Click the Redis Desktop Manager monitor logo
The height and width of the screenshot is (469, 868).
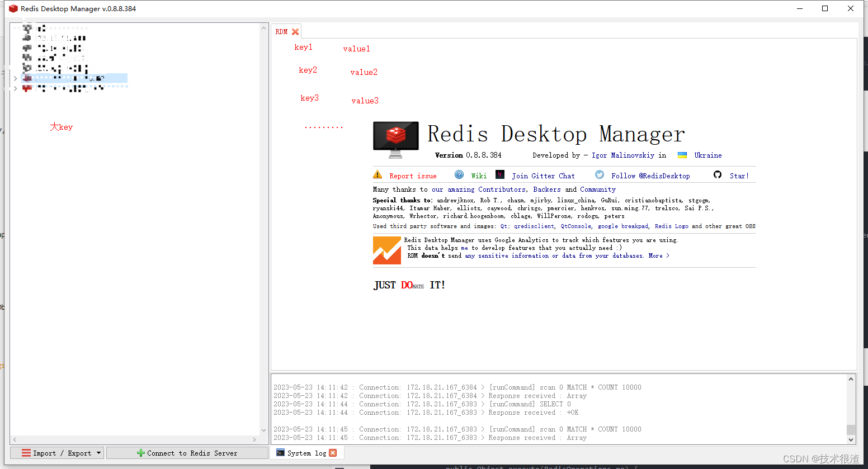pos(395,140)
